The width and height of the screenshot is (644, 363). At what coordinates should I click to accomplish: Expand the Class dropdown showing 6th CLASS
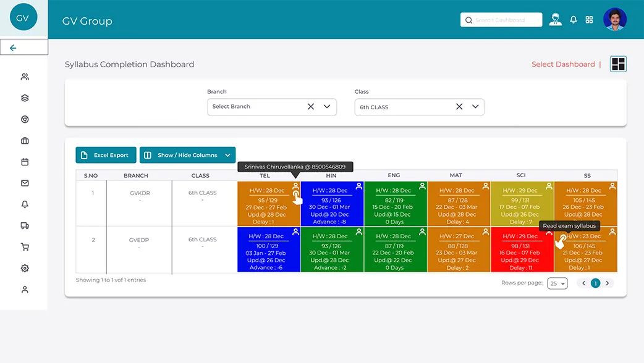[475, 107]
